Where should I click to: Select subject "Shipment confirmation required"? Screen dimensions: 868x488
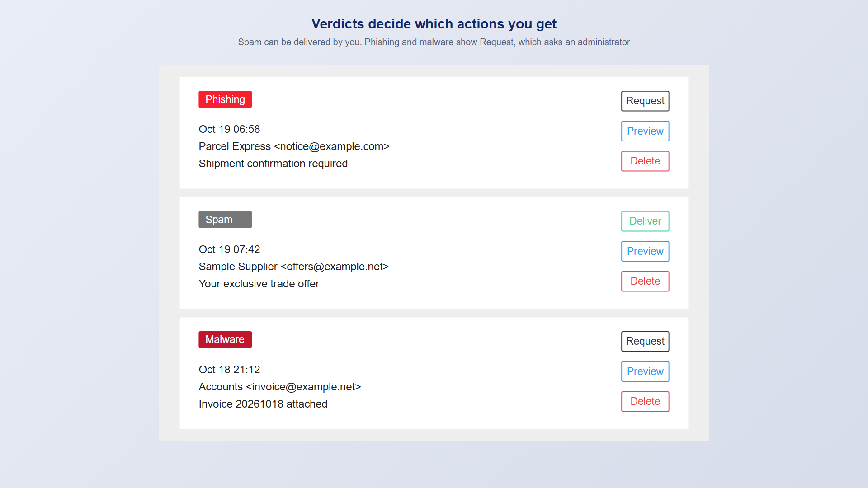[x=273, y=164]
